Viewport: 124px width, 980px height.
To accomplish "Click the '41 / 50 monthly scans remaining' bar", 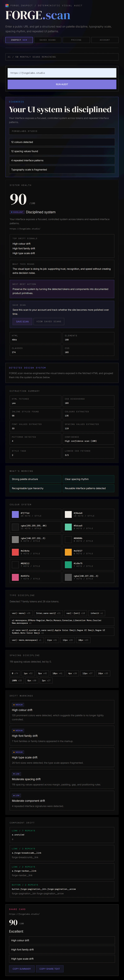I will point(62,57).
